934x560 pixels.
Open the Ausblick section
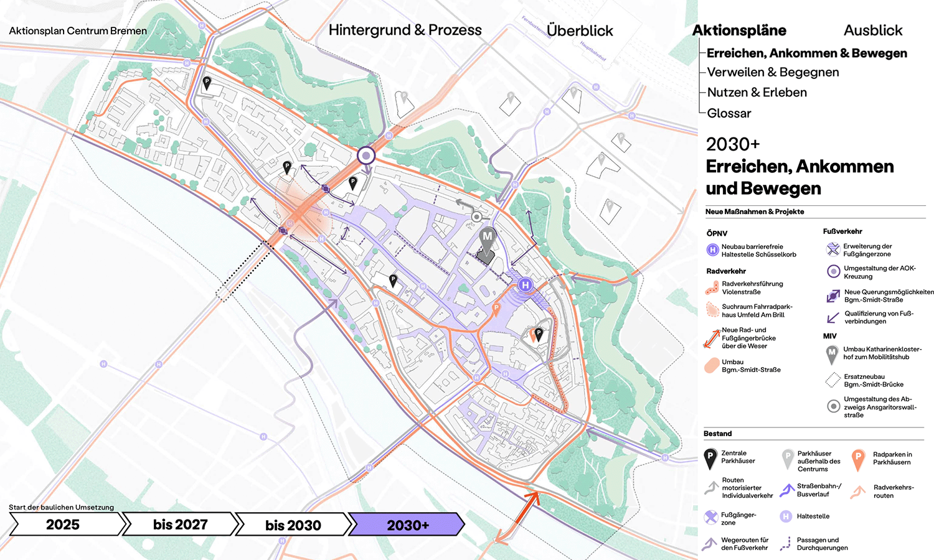pyautogui.click(x=873, y=30)
